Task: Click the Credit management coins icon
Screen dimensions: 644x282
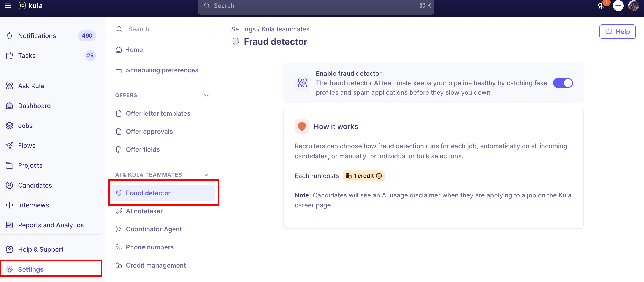Action: click(x=119, y=265)
